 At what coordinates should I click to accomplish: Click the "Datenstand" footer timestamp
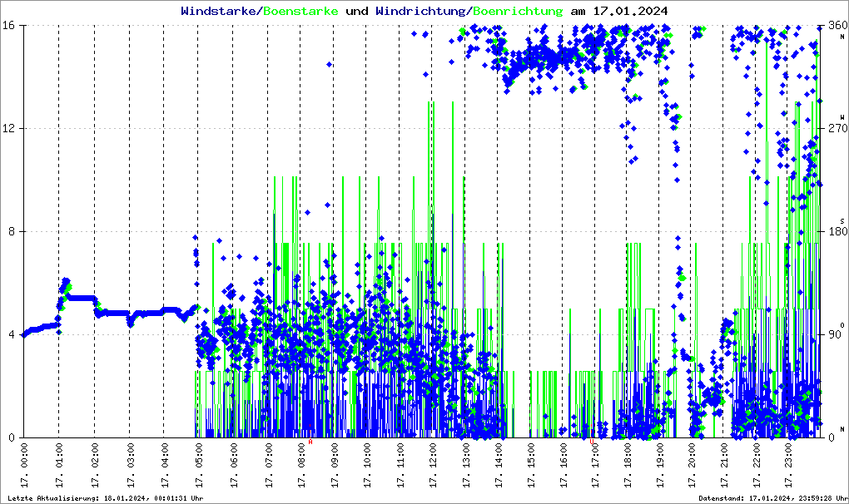[x=773, y=498]
